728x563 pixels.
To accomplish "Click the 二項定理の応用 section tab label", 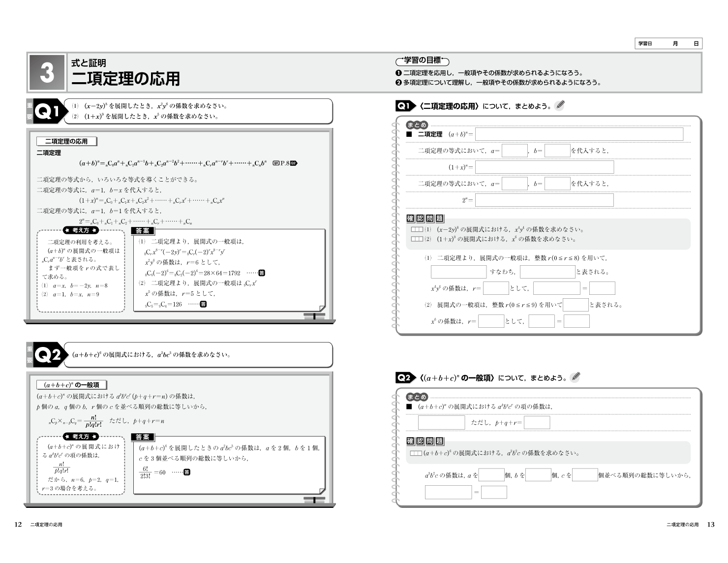I will (66, 141).
